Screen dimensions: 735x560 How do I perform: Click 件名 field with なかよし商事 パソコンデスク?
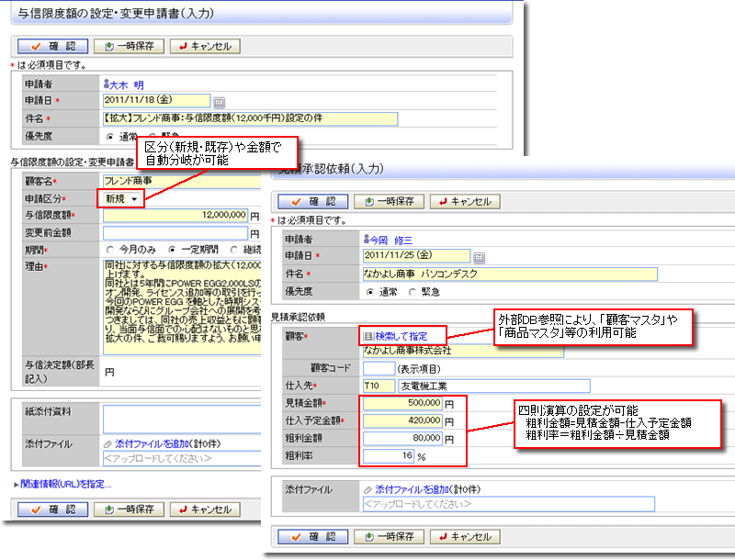(510, 274)
